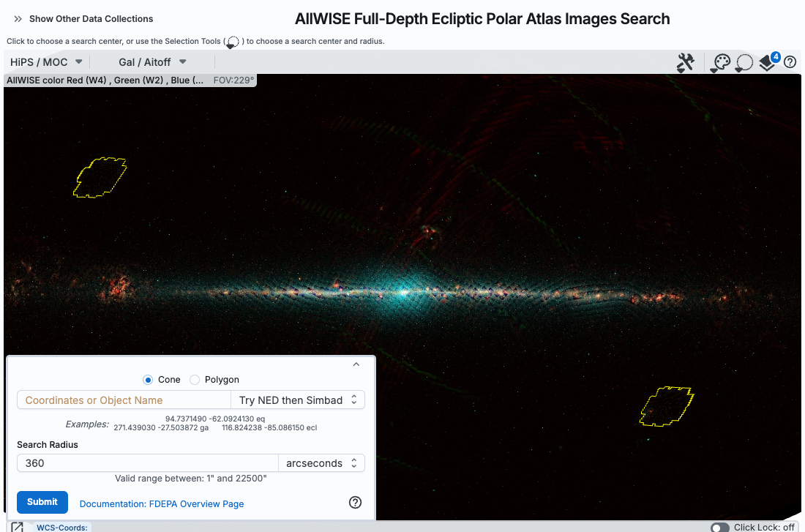Open the Gal / Aitoff projection menu
This screenshot has height=532, width=805.
coord(152,62)
